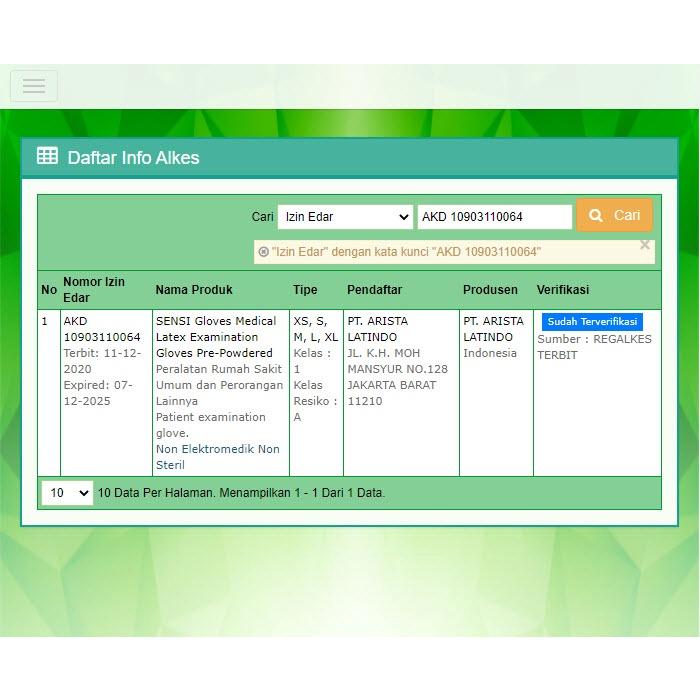
Task: Select the SENSI Gloves product name text
Action: [x=215, y=337]
